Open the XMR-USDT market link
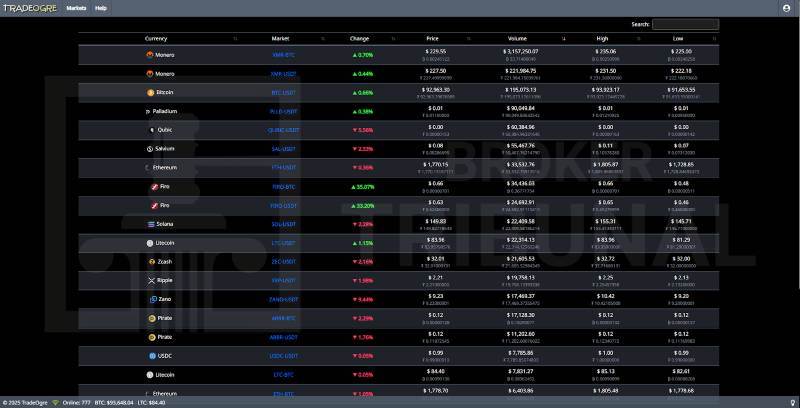 pos(284,73)
